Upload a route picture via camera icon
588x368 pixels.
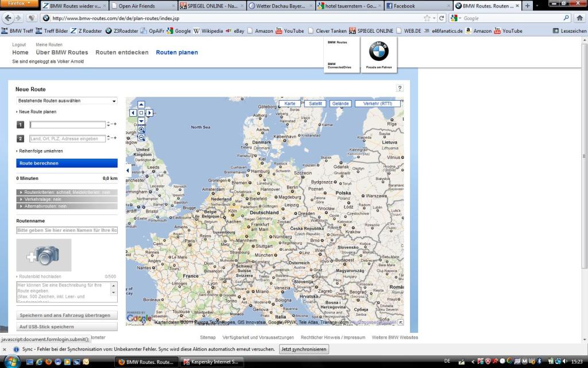click(44, 255)
